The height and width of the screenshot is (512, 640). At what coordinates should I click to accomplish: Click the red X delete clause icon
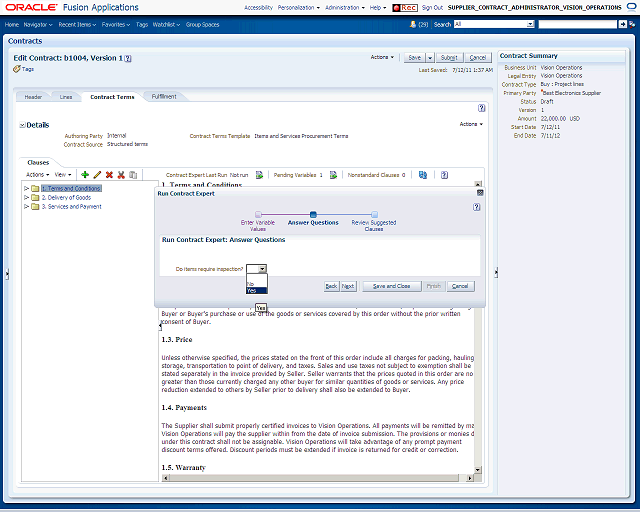point(109,175)
